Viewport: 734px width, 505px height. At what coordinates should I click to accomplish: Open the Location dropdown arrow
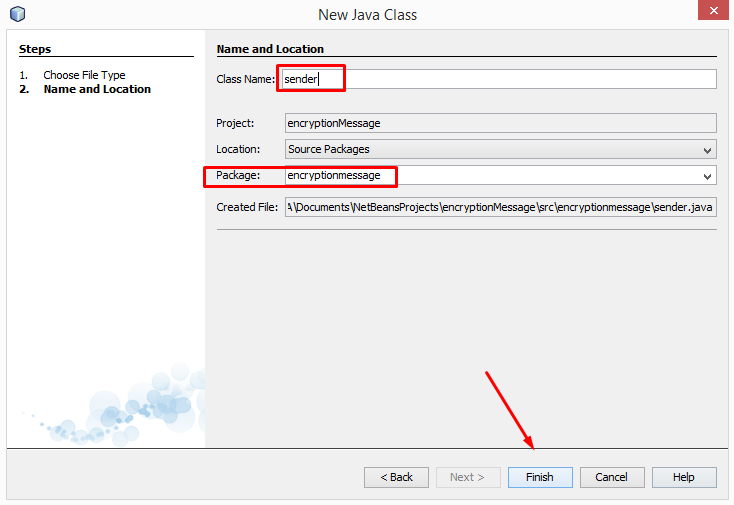click(707, 150)
